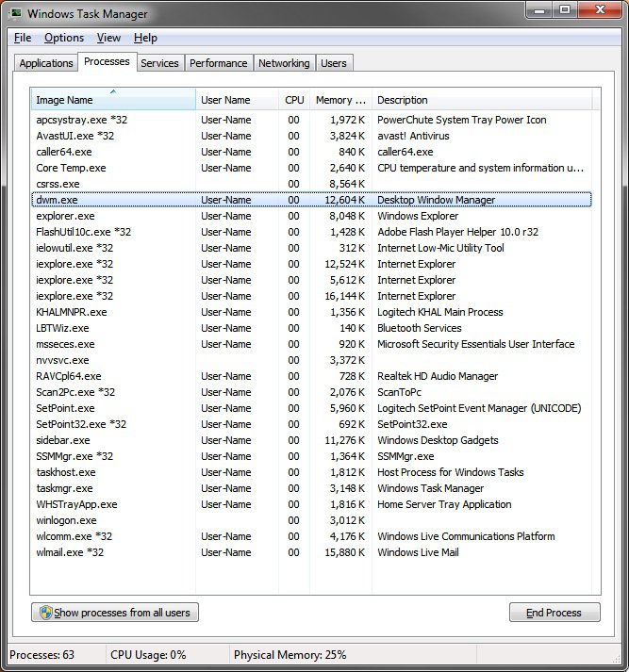Viewport: 629px width, 672px height.
Task: Select the winlogon.exe process
Action: click(311, 520)
